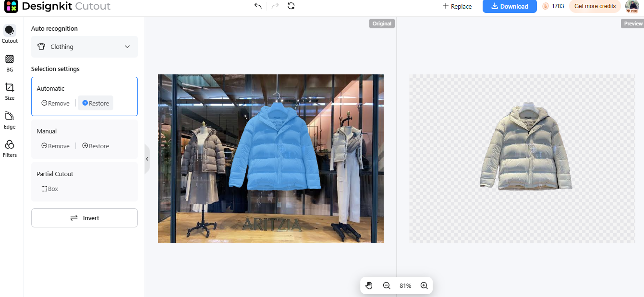The height and width of the screenshot is (297, 644).
Task: Click the Auto recognition heading
Action: (54, 29)
